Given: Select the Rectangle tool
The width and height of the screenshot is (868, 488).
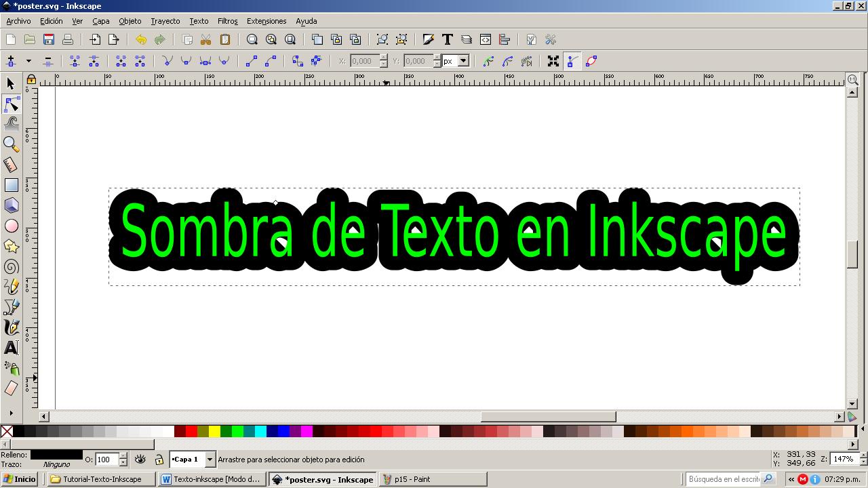Looking at the screenshot, I should pyautogui.click(x=11, y=185).
